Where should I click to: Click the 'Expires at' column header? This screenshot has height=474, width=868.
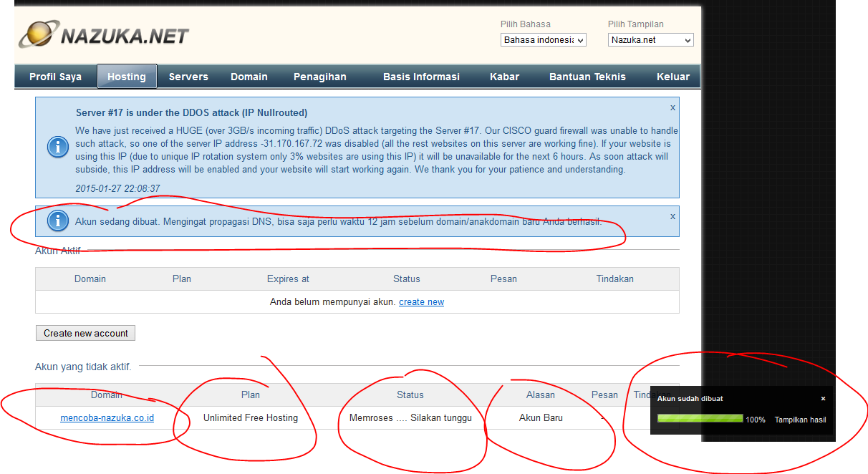(288, 279)
